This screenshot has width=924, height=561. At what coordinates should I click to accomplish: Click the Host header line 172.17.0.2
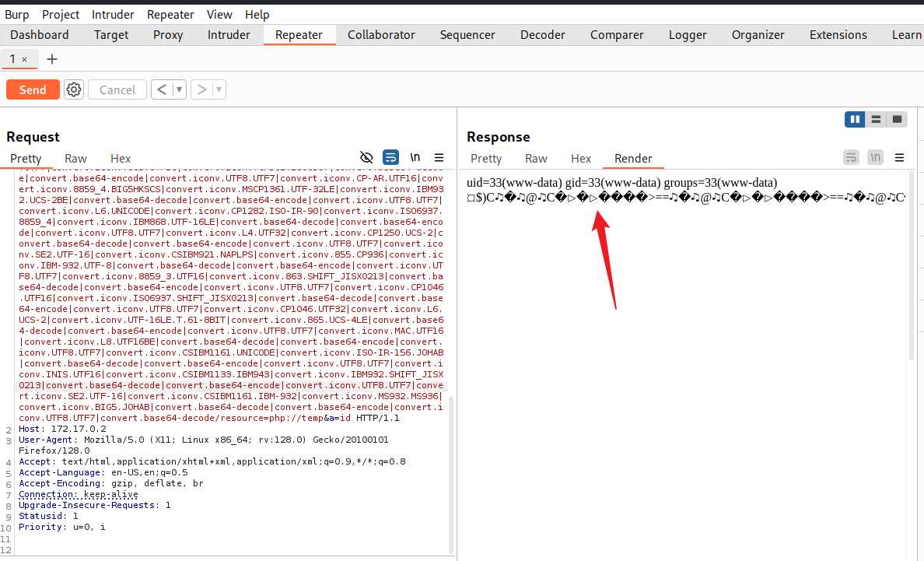[x=62, y=429]
